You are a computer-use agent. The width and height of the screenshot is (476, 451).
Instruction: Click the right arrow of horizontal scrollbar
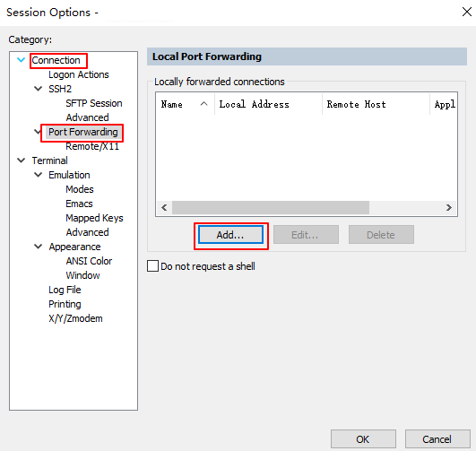[x=449, y=208]
